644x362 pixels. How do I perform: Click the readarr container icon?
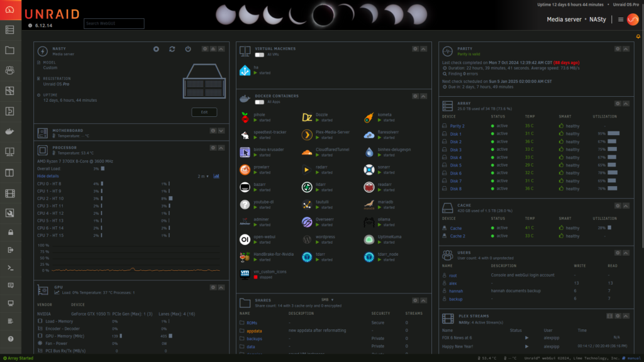[x=369, y=187]
